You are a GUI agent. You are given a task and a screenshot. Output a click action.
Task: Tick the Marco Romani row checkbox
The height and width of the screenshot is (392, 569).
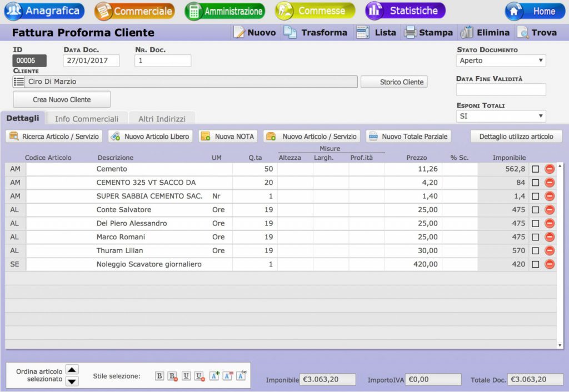click(x=535, y=237)
